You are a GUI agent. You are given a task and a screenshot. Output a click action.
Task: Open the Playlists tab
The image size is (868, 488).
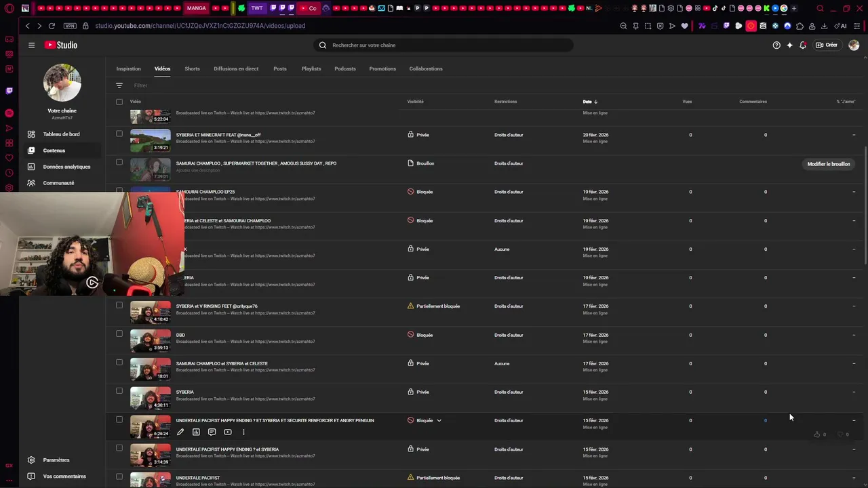click(311, 68)
